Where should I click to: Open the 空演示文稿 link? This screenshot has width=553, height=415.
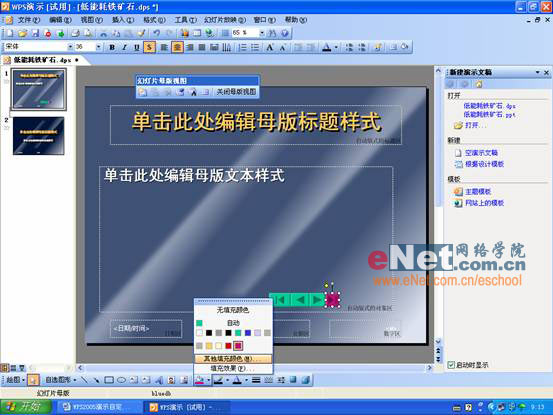(x=481, y=153)
